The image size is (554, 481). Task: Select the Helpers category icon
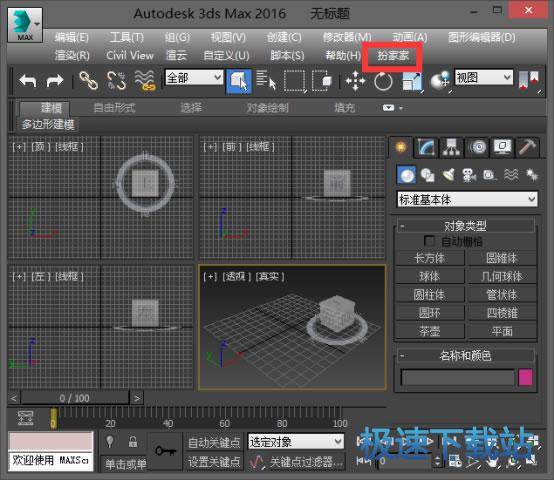(x=490, y=175)
